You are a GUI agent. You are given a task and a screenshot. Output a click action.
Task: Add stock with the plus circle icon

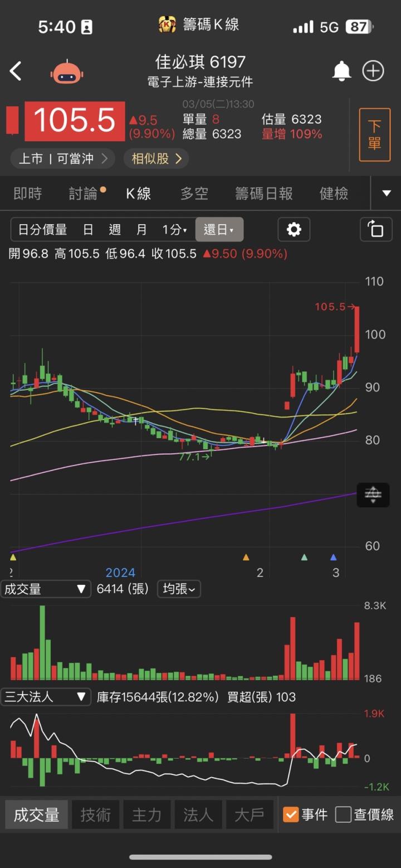coord(373,71)
